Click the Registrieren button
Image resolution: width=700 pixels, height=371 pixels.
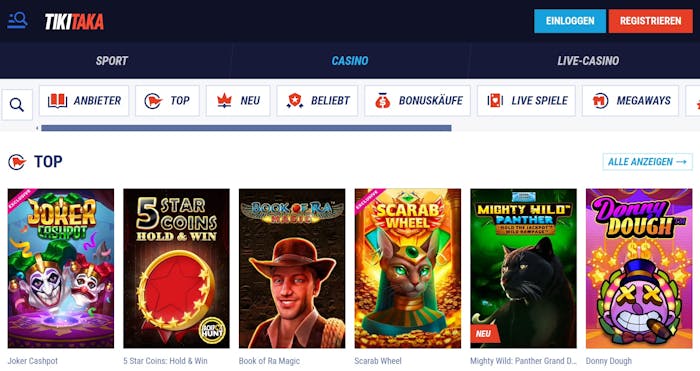[650, 21]
